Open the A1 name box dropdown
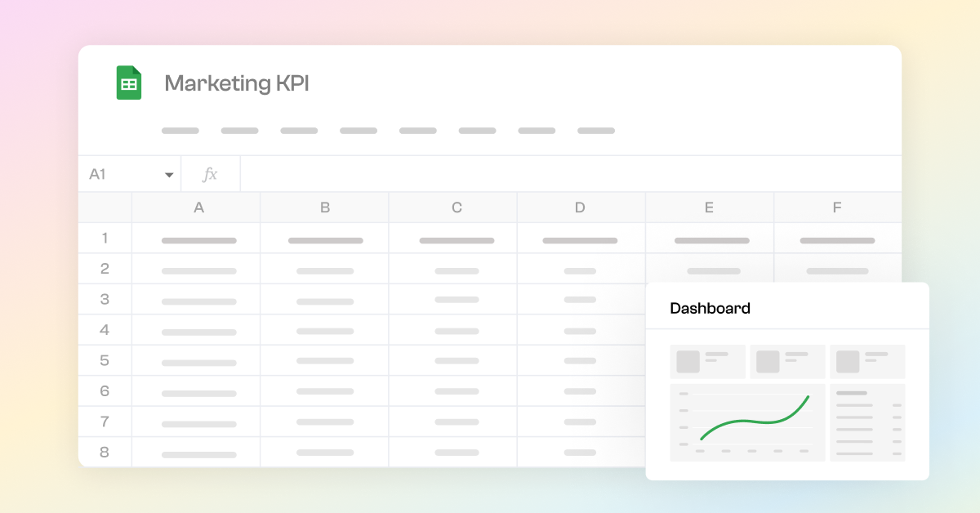 tap(169, 173)
